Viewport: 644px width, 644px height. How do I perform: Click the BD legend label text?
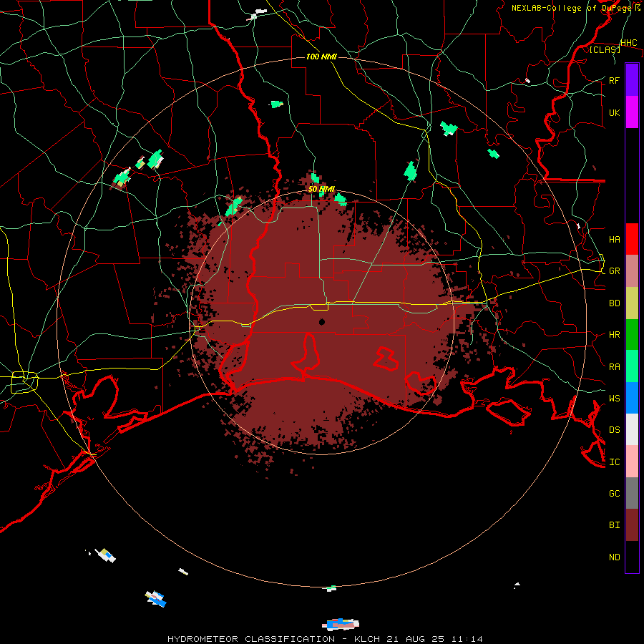point(614,303)
